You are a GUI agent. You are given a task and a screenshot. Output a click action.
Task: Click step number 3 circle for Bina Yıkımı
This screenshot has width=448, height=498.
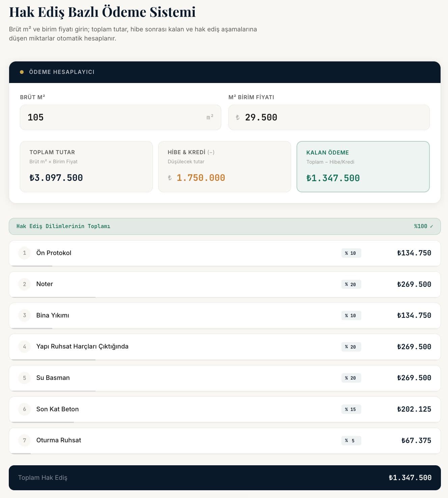[24, 315]
